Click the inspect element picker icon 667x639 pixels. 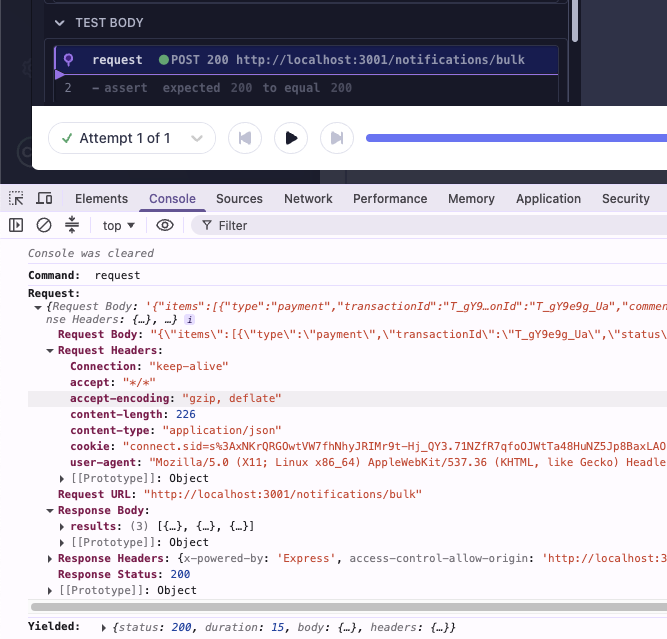point(16,198)
